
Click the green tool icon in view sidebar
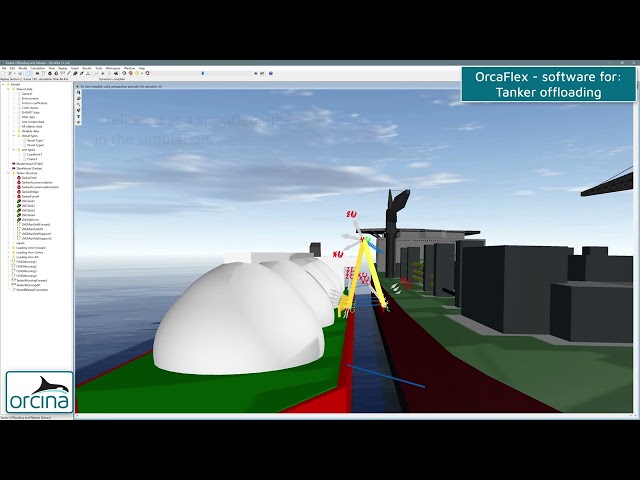[78, 117]
